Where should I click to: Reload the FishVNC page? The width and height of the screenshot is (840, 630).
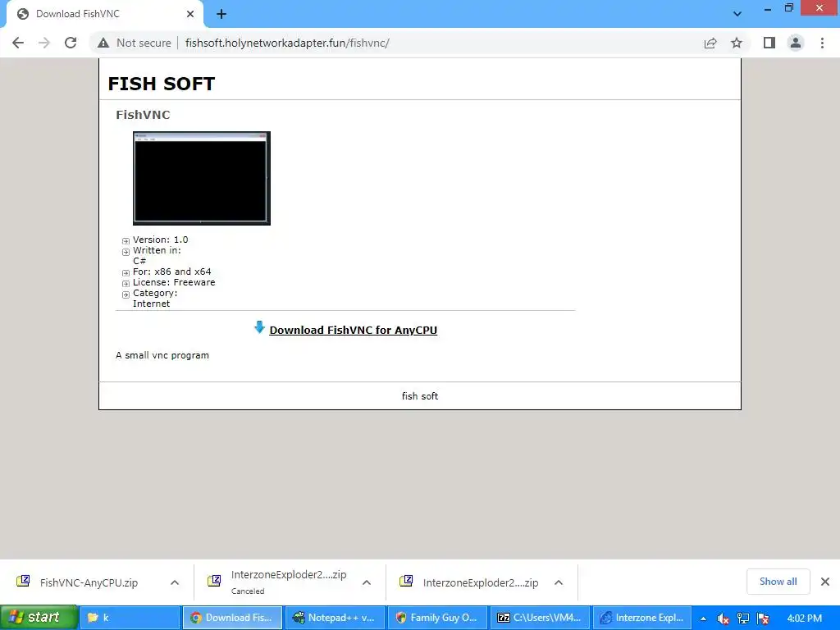tap(71, 43)
